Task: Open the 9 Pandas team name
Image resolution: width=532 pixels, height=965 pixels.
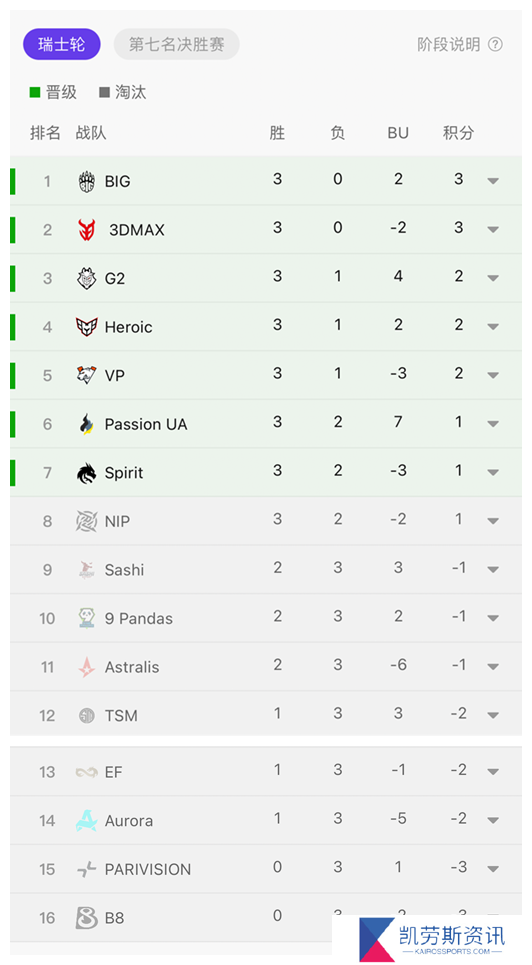Action: 139,619
